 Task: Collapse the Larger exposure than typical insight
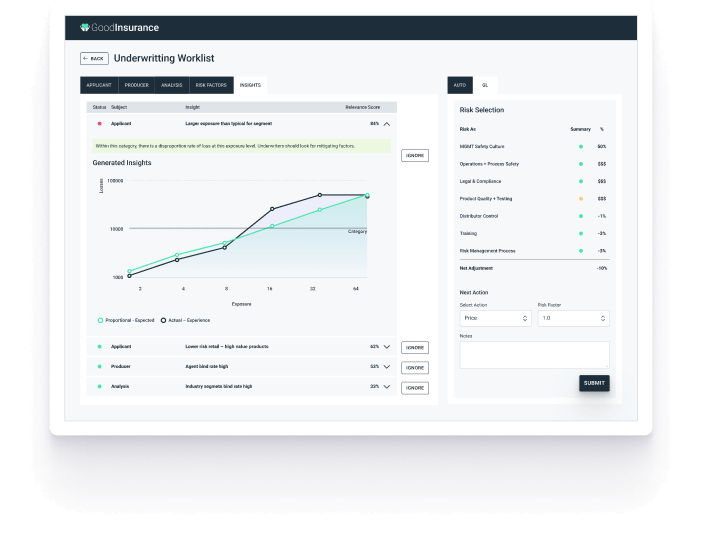[x=387, y=123]
